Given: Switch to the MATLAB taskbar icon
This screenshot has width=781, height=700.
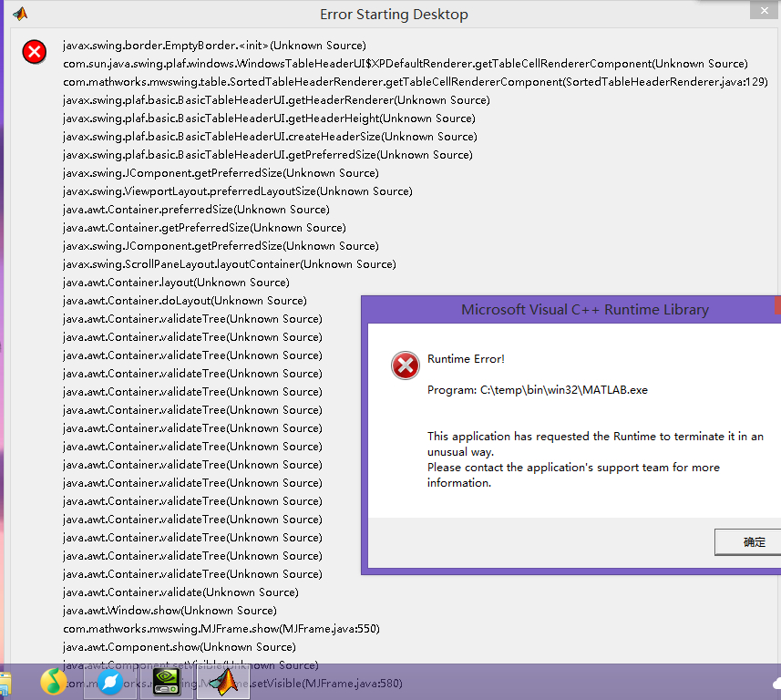Looking at the screenshot, I should pyautogui.click(x=223, y=682).
